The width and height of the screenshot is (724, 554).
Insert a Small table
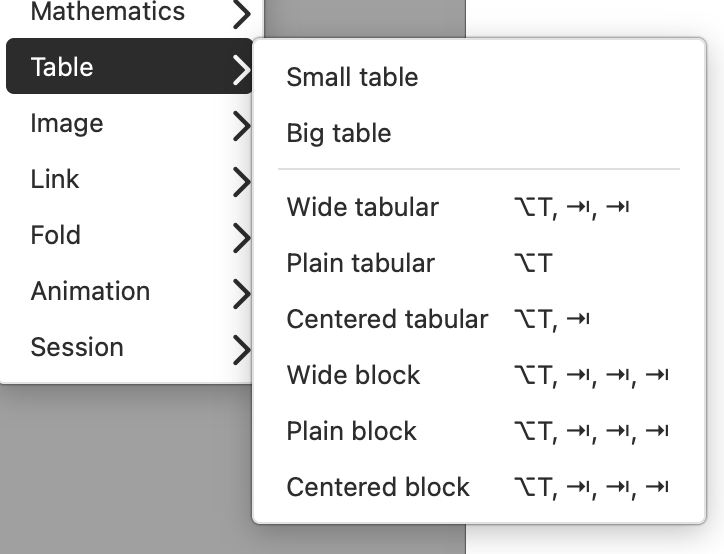(x=352, y=77)
